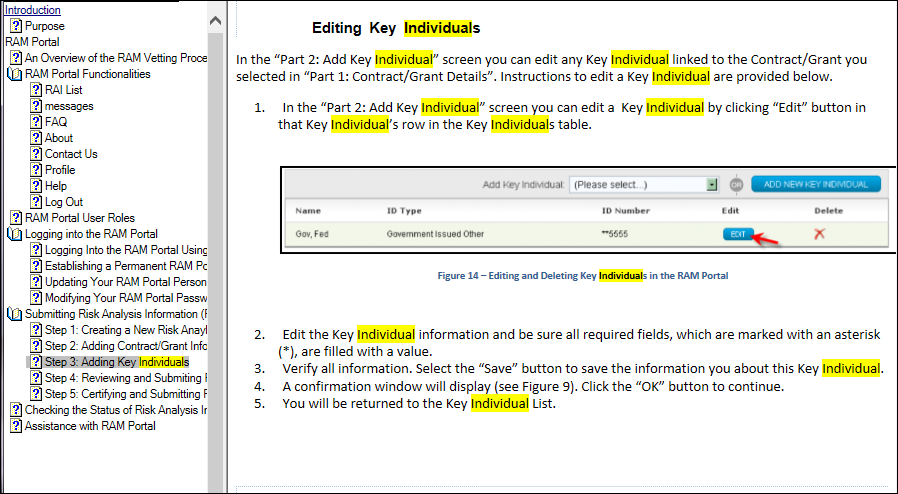Click the book icon beside Logging into the RAM Portal
The image size is (898, 494).
tap(15, 234)
